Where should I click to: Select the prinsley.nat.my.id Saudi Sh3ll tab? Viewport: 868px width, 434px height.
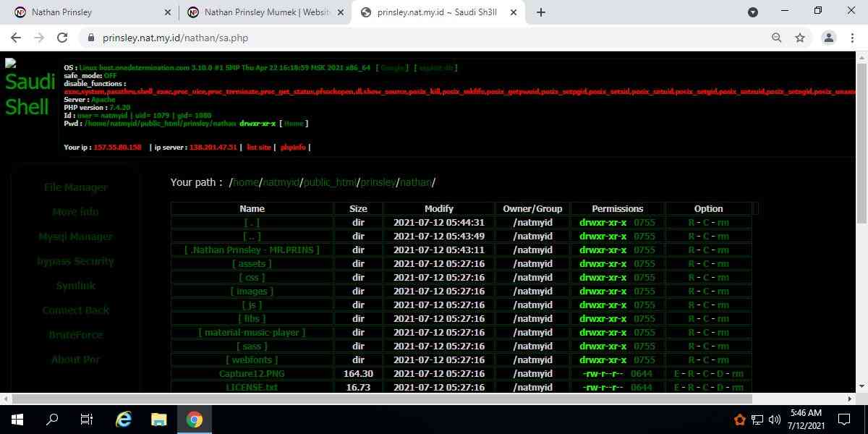(x=438, y=12)
